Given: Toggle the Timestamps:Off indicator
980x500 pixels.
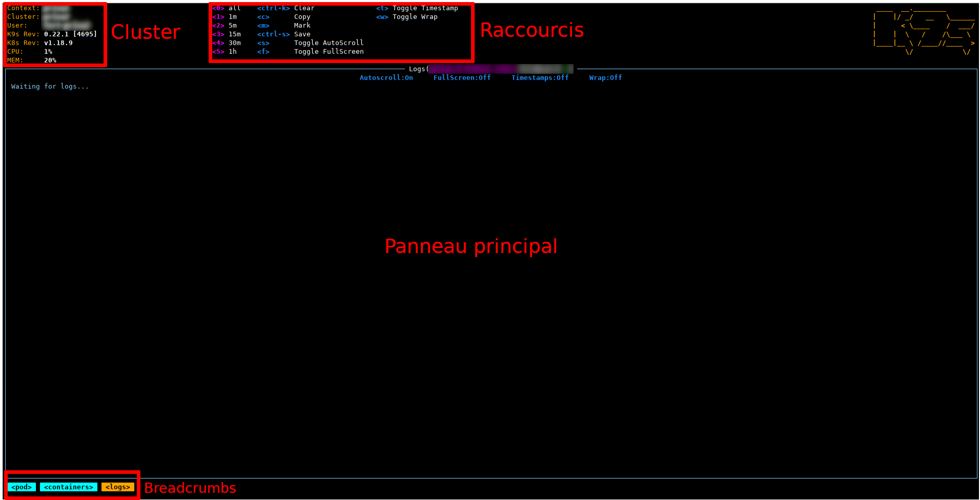Looking at the screenshot, I should click(540, 78).
